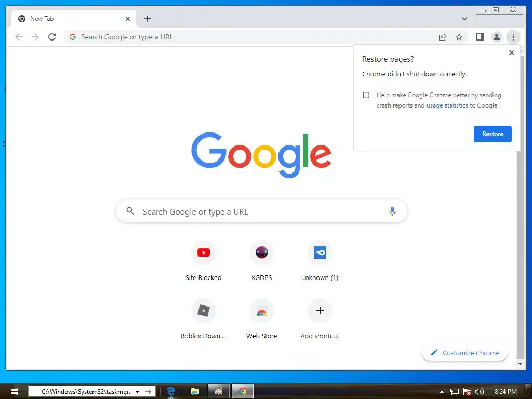This screenshot has width=532, height=399.
Task: Open the unknown (1) shortcut
Action: point(320,261)
